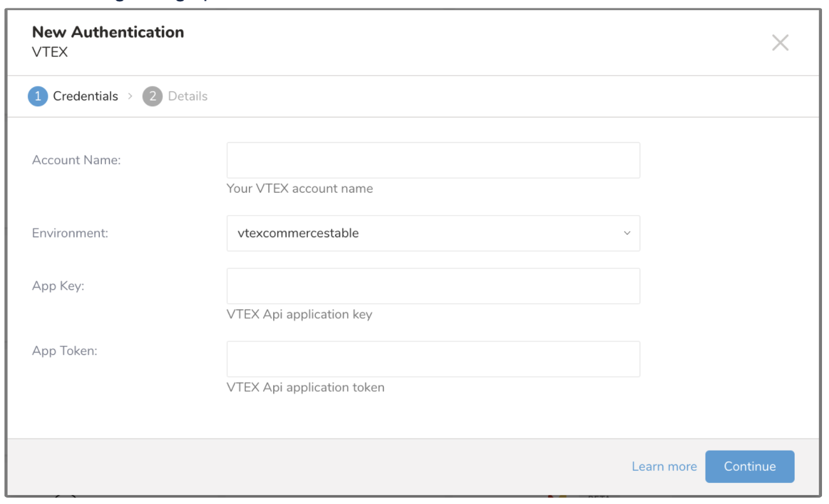Select the Credentials step tab
The image size is (829, 504).
pos(85,97)
